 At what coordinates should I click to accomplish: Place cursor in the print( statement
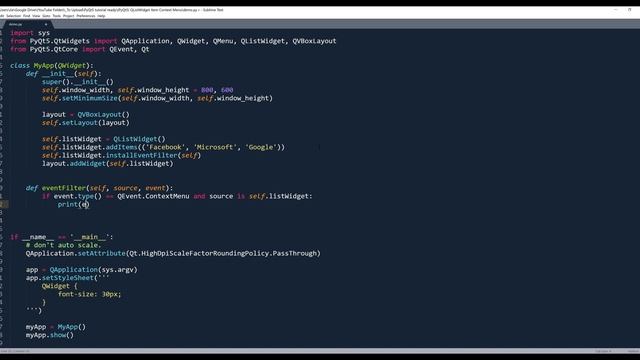pyautogui.click(x=73, y=204)
